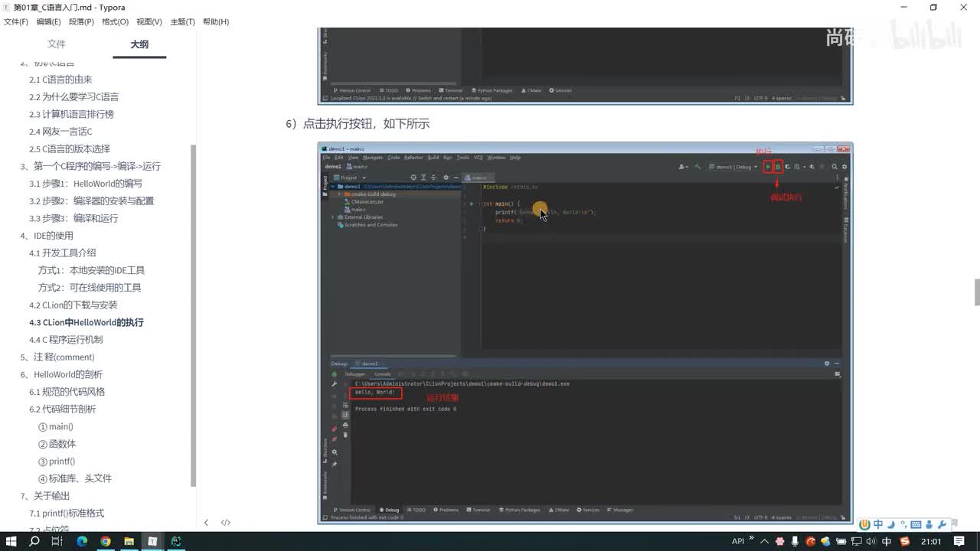
Task: Launch Microsoft Edge from the taskbar
Action: [x=82, y=541]
